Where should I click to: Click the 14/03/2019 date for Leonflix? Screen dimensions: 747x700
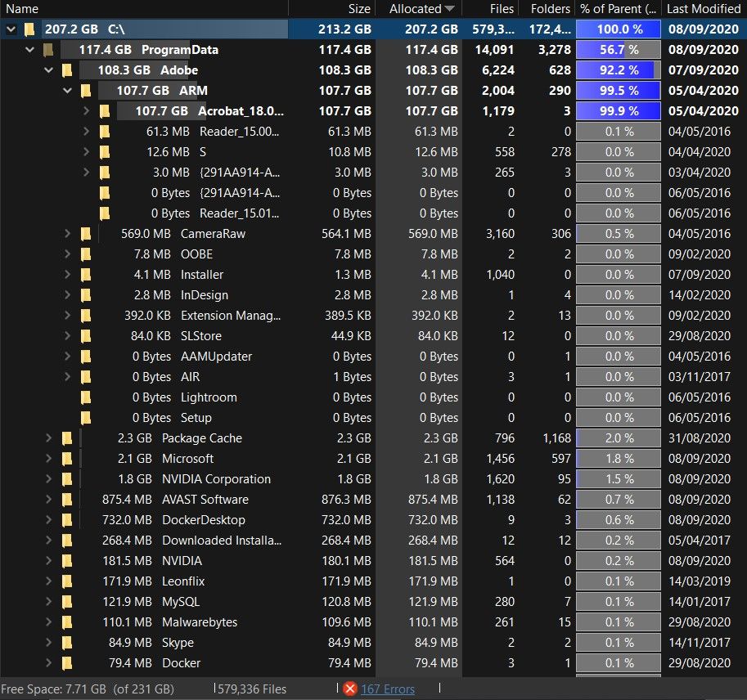[x=700, y=581]
